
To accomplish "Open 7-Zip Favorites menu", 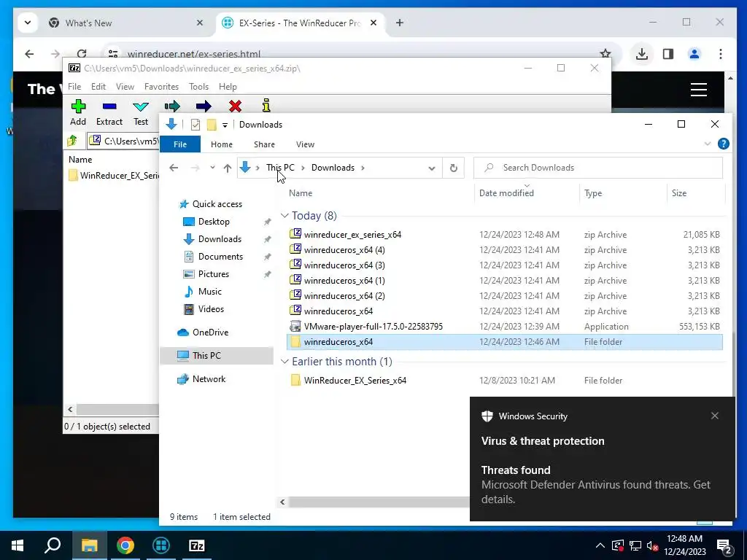I will pos(161,87).
